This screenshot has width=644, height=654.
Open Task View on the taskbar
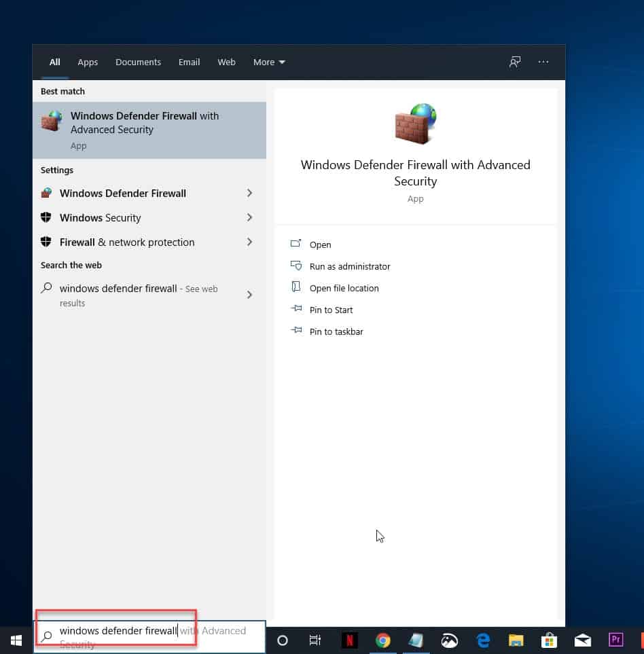click(x=315, y=640)
